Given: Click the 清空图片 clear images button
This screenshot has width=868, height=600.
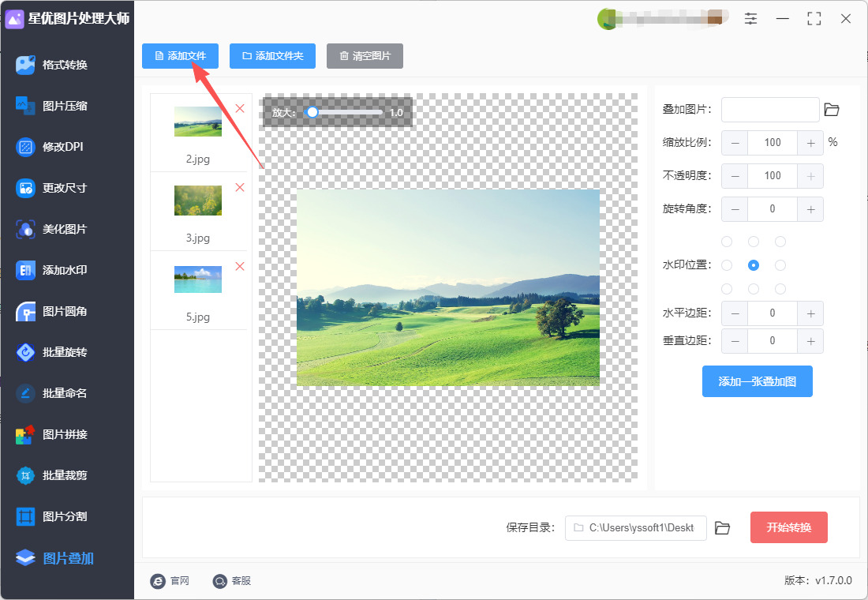Looking at the screenshot, I should pos(365,56).
